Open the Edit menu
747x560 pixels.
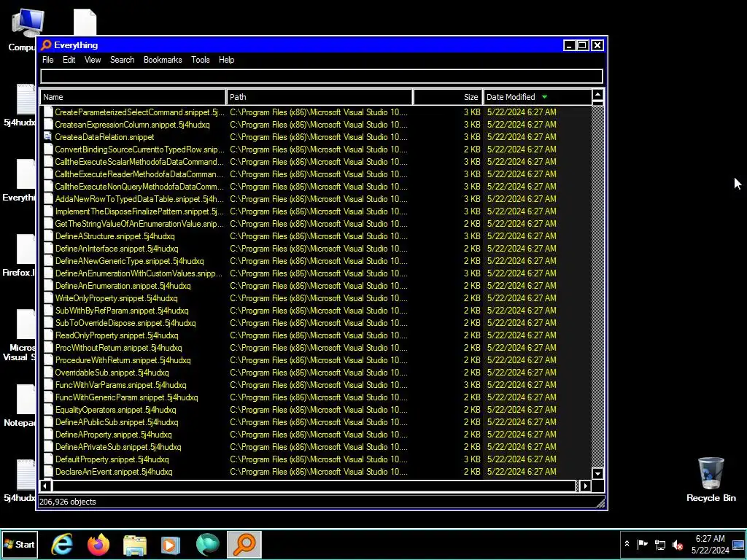click(x=69, y=60)
